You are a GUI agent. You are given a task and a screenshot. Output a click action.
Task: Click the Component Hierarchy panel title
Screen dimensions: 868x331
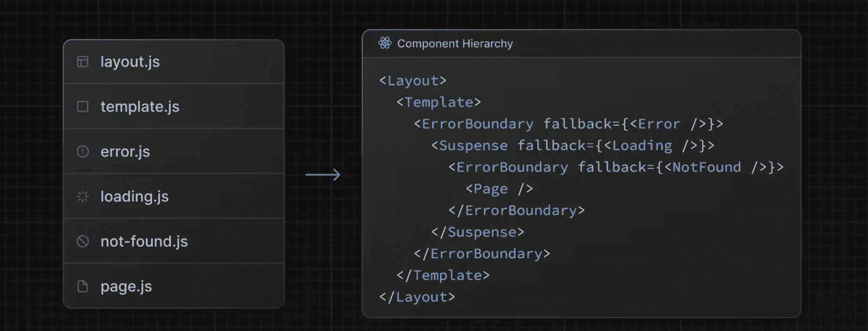455,44
